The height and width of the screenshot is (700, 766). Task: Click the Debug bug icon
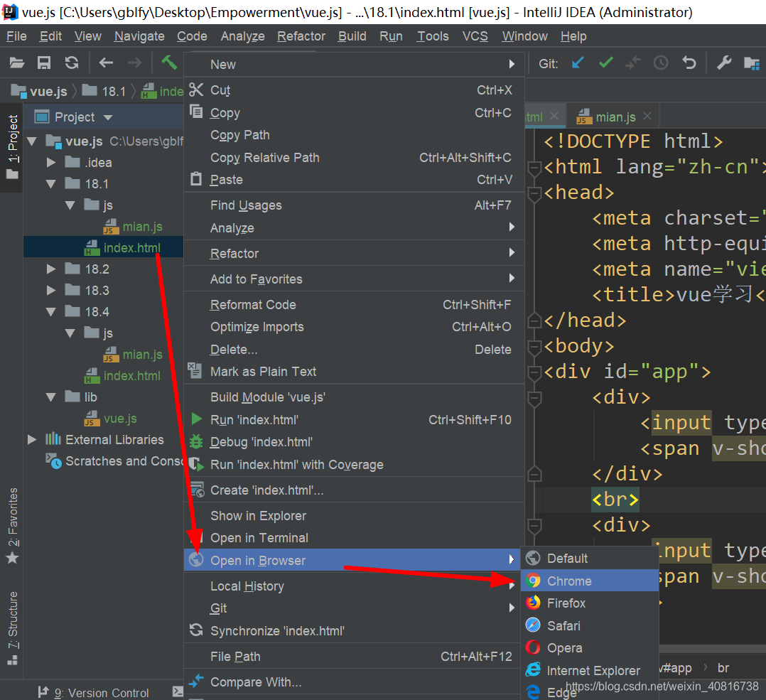click(196, 441)
